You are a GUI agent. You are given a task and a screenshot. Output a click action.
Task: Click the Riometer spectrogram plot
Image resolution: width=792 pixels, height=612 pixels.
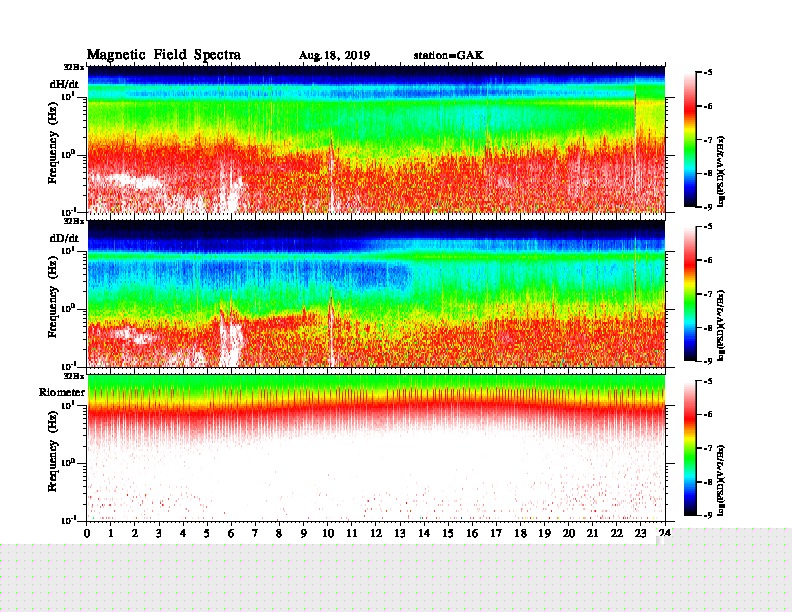376,447
